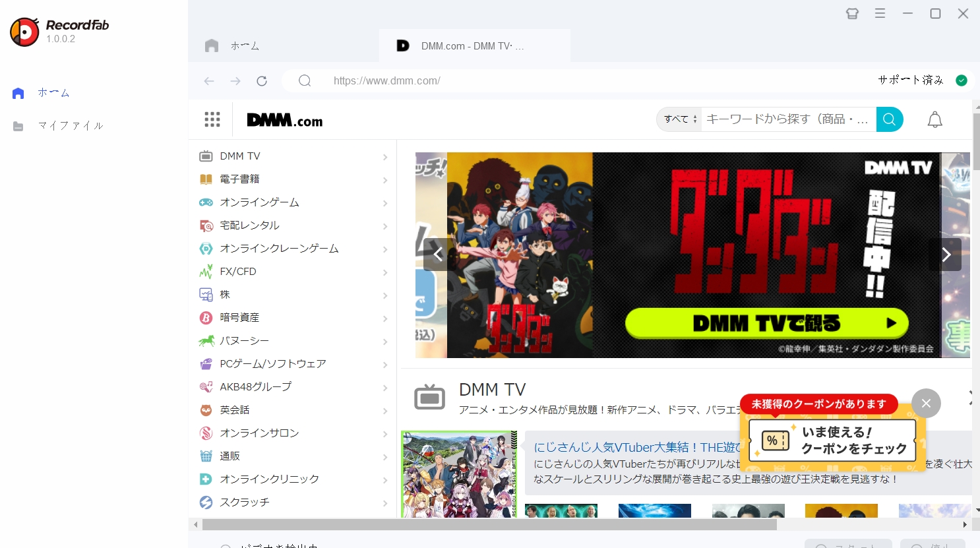Click the DMM.com logo
The image size is (980, 548).
click(x=285, y=120)
